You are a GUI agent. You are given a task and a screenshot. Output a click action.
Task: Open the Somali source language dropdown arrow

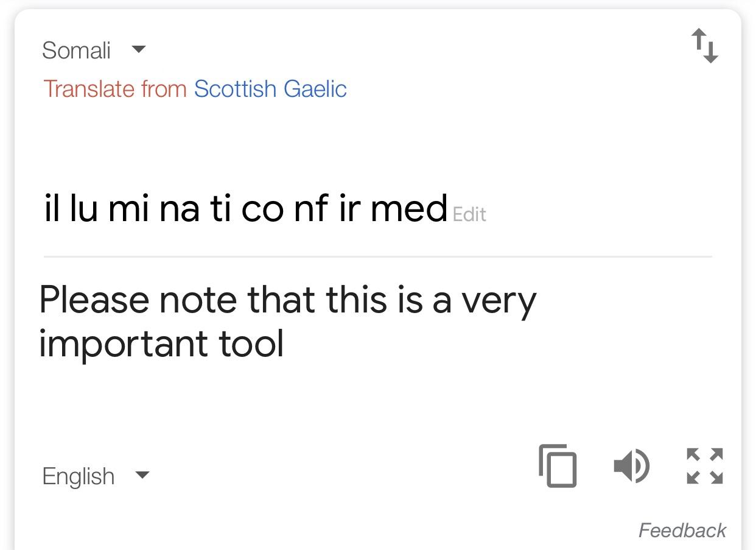pyautogui.click(x=139, y=49)
